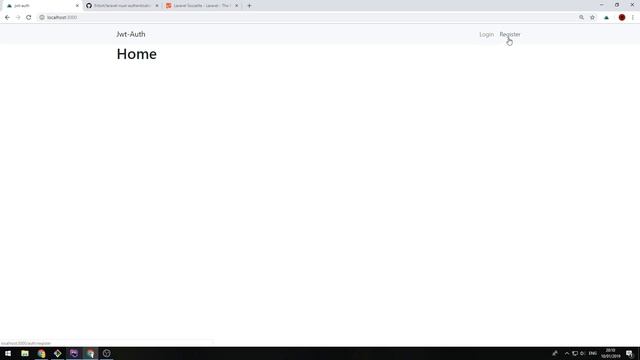The width and height of the screenshot is (640, 360).
Task: Select the active Chrome window in taskbar
Action: 90,353
